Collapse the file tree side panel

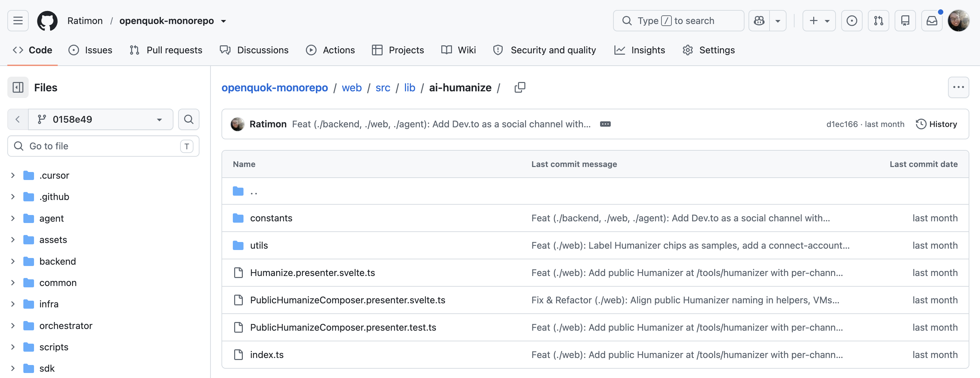(18, 87)
